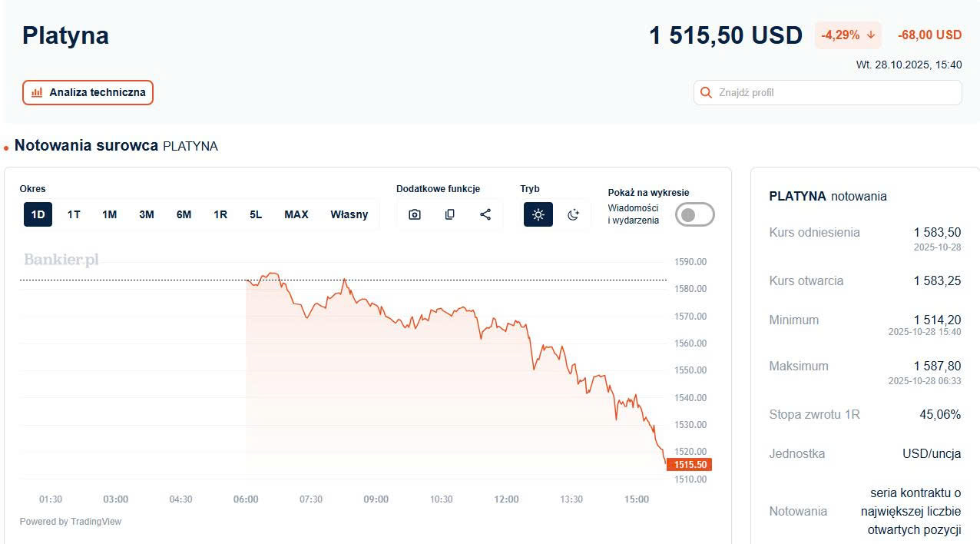Click the bar chart icon in Analiza techniczna
The height and width of the screenshot is (544, 980).
[37, 93]
